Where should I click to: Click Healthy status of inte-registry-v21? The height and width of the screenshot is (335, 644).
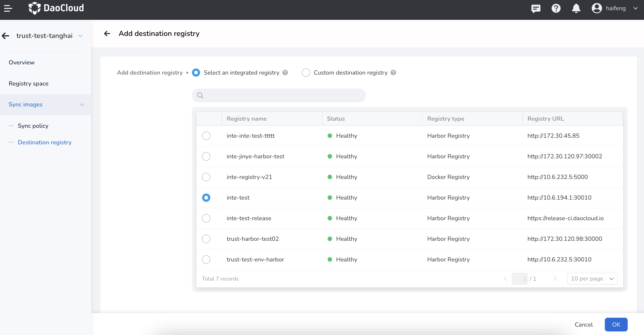(342, 177)
